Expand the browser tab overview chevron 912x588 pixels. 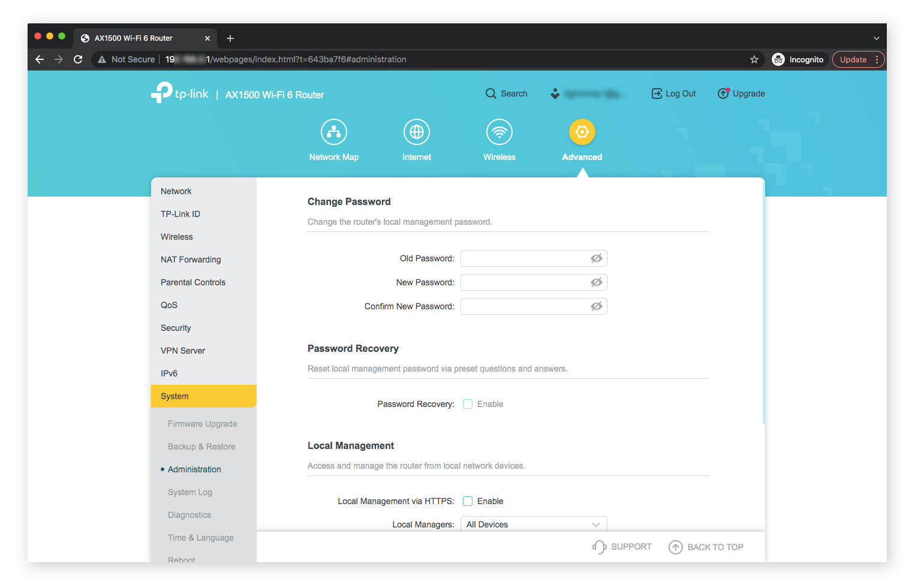(x=876, y=38)
